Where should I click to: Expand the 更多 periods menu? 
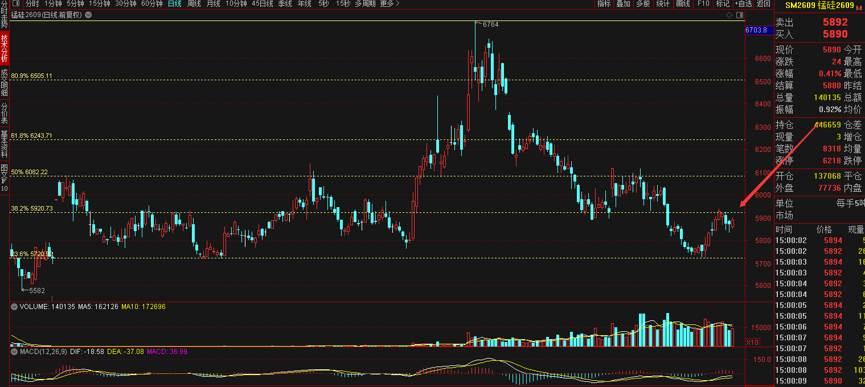click(389, 3)
